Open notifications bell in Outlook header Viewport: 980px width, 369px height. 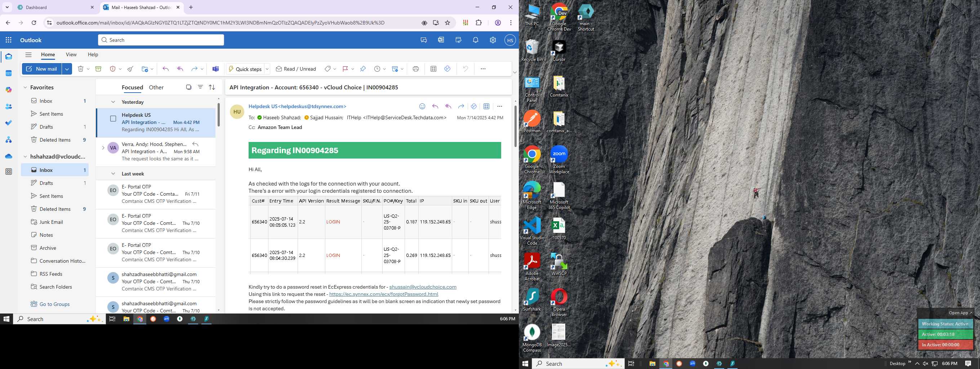(476, 40)
